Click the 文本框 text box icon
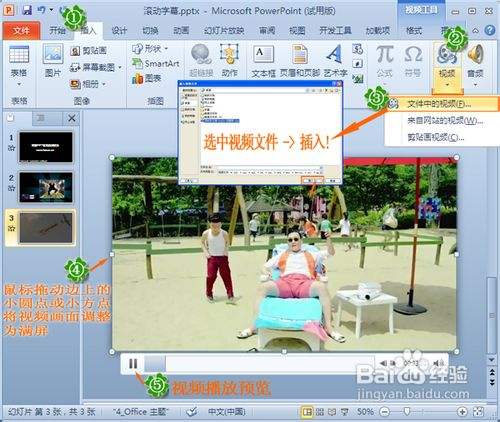 (263, 55)
